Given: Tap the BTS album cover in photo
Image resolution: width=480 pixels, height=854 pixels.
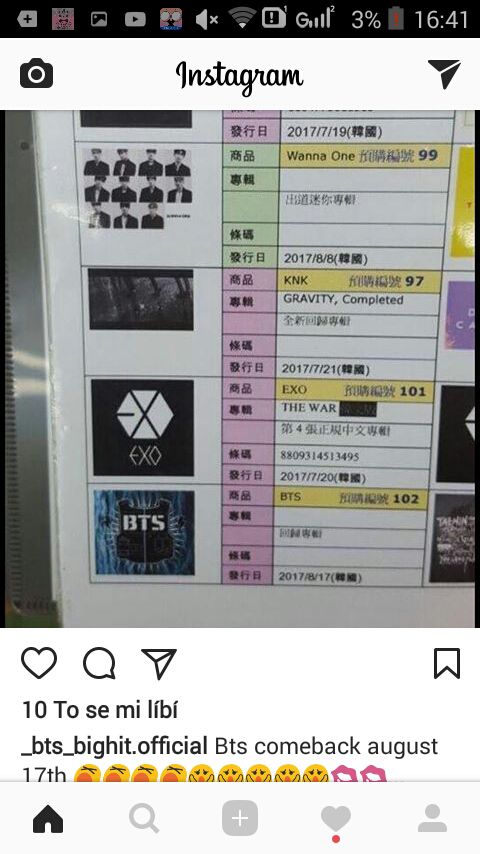Looking at the screenshot, I should [144, 532].
